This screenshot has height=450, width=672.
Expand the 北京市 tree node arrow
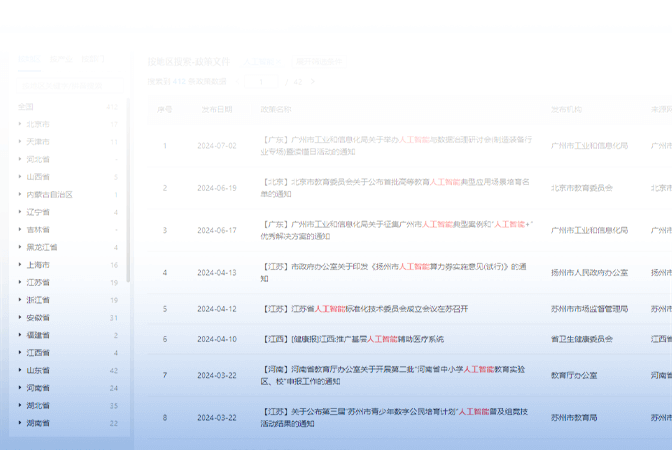pos(19,125)
